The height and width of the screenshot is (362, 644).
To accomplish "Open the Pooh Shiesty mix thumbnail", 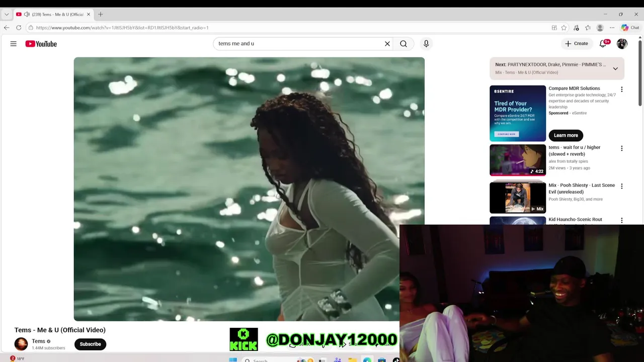I will point(518,198).
